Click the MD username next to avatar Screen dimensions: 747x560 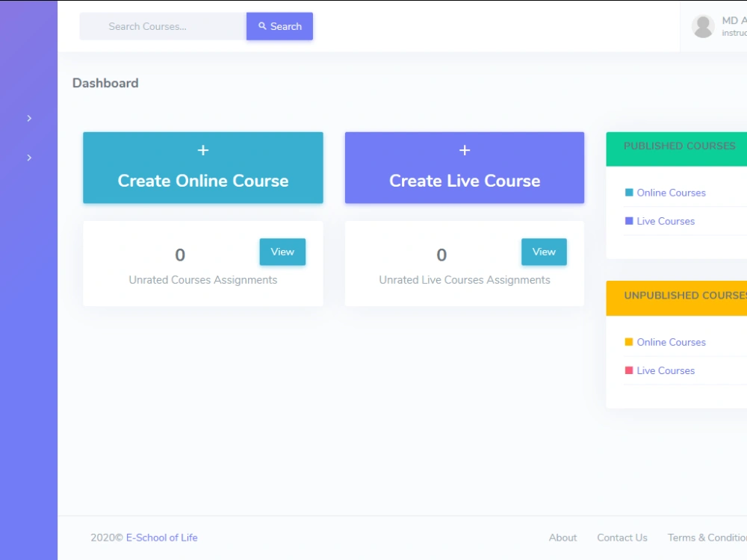pyautogui.click(x=734, y=20)
